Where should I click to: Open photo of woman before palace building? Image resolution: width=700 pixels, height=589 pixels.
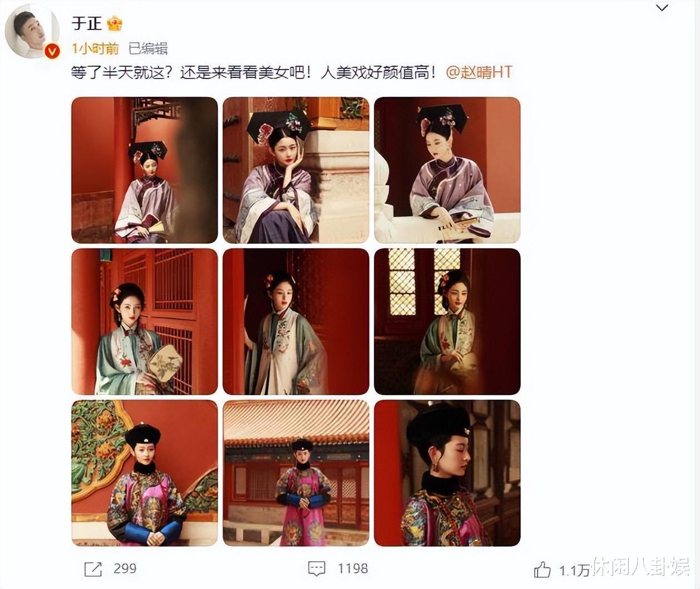click(x=296, y=473)
